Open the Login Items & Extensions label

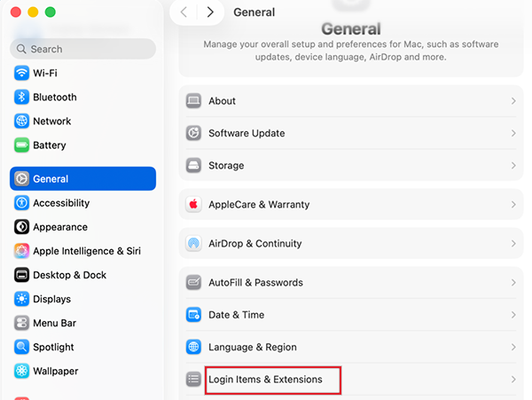[265, 379]
